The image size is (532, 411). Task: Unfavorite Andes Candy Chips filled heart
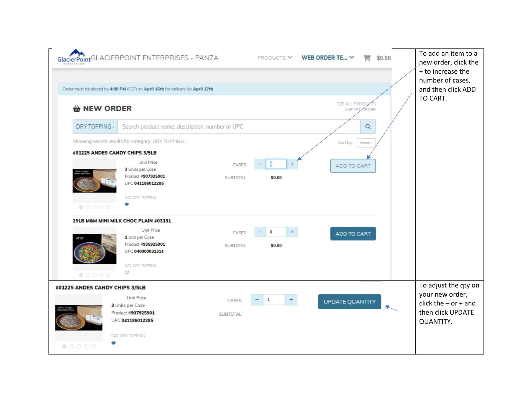pyautogui.click(x=127, y=204)
